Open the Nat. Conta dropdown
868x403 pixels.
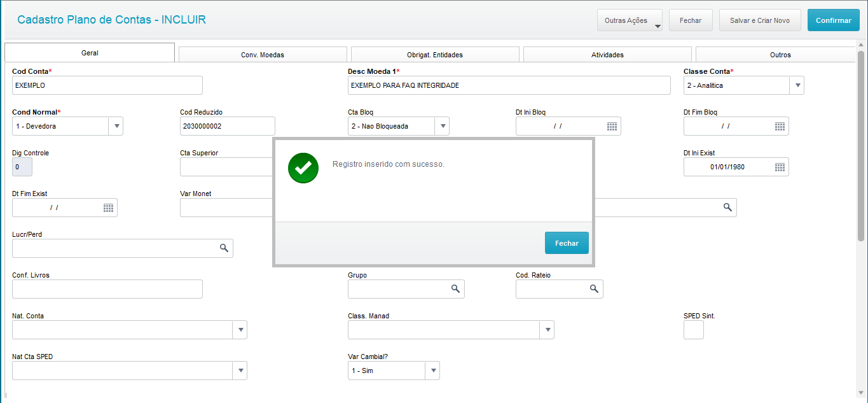click(240, 330)
